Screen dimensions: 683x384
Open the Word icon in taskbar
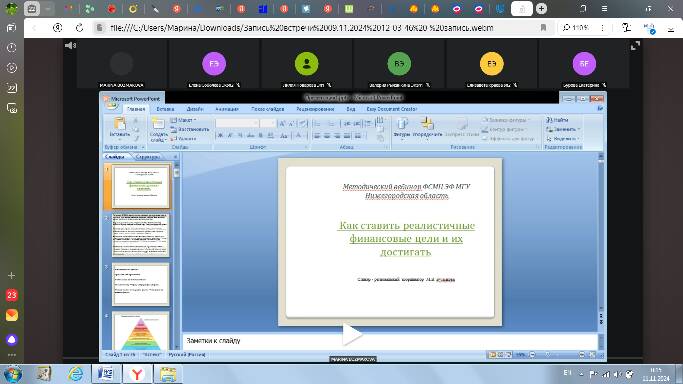point(106,374)
